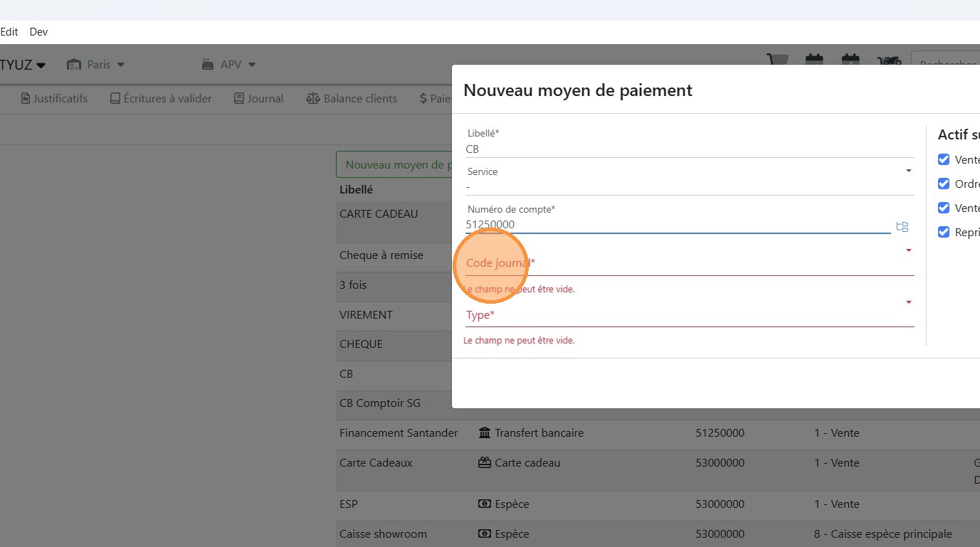The image size is (980, 547).
Task: Click 53000000 in the Carte Cadeaux row
Action: click(720, 462)
